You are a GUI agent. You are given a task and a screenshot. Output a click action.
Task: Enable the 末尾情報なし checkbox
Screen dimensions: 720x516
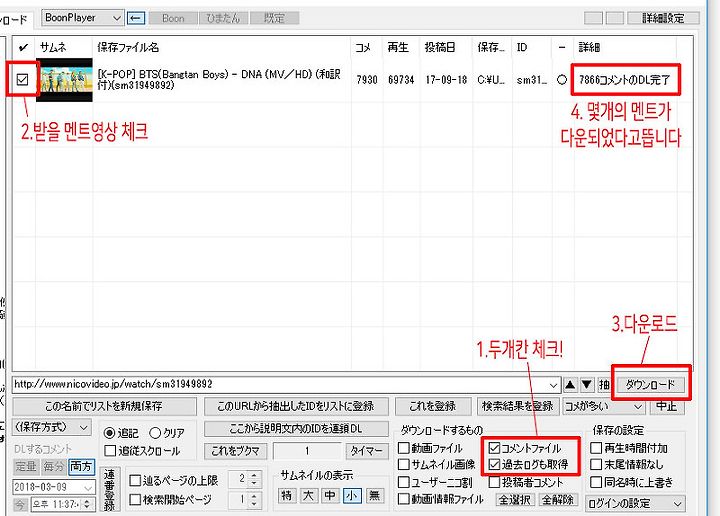pos(596,464)
